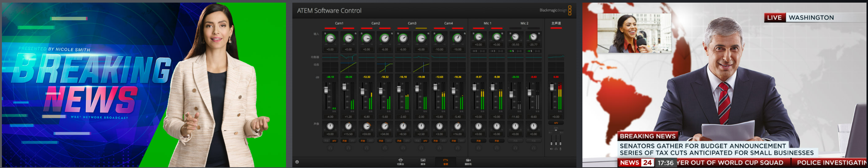Click the headphone solo icon under the -2.60 strip
Image resolution: width=868 pixels, height=168 pixels.
(x=403, y=148)
